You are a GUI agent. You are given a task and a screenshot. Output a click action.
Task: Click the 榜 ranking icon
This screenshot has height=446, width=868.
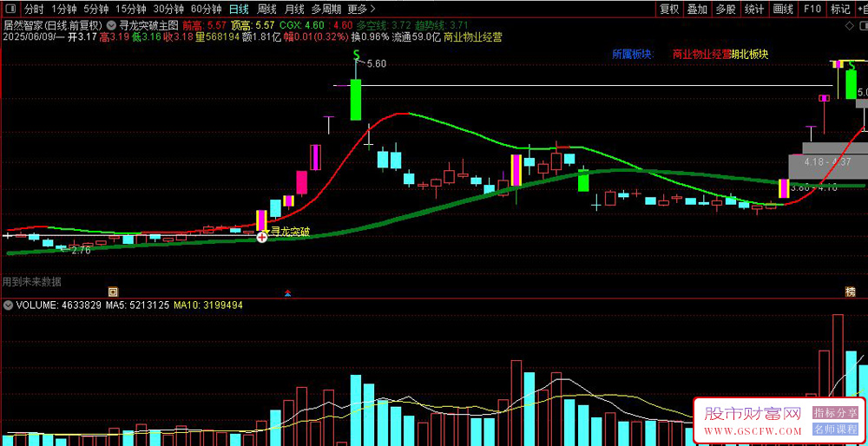(850, 292)
